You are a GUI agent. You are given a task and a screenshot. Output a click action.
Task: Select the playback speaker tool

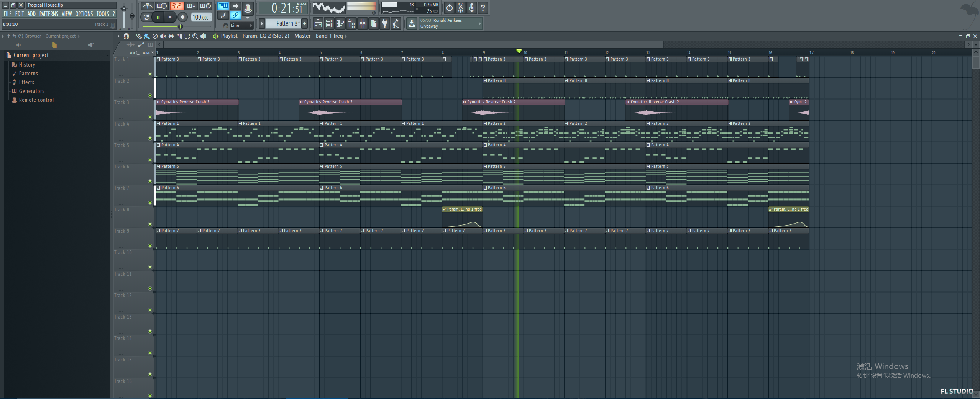(x=203, y=36)
